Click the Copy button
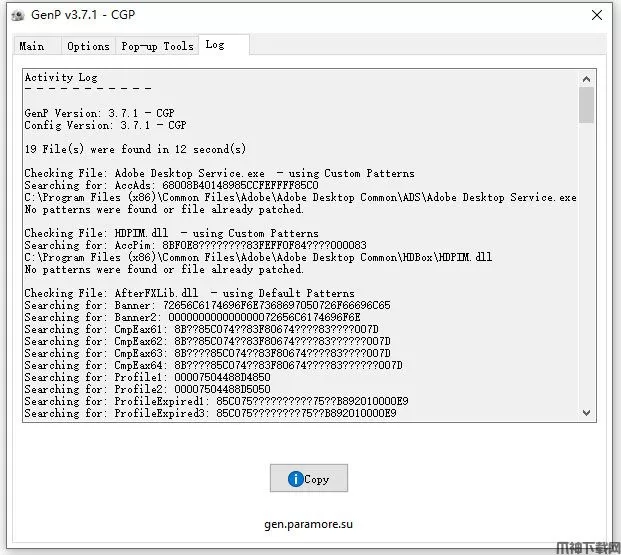 pos(309,478)
